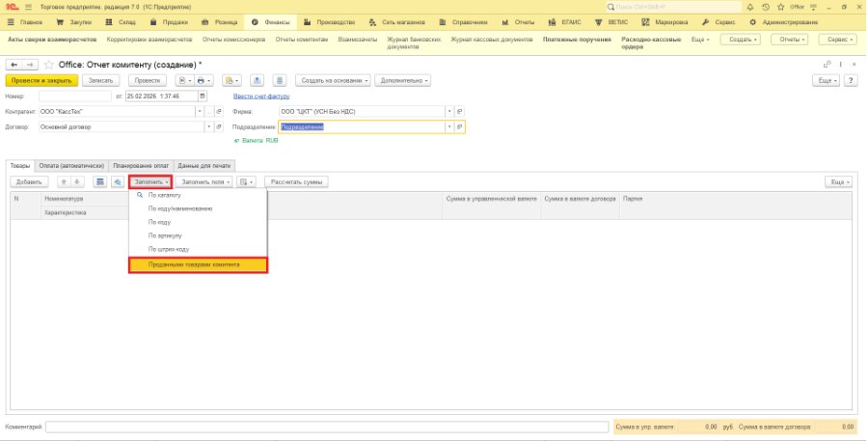Image resolution: width=868 pixels, height=441 pixels.
Task: Choose По артикулу menu entry
Action: [198, 235]
